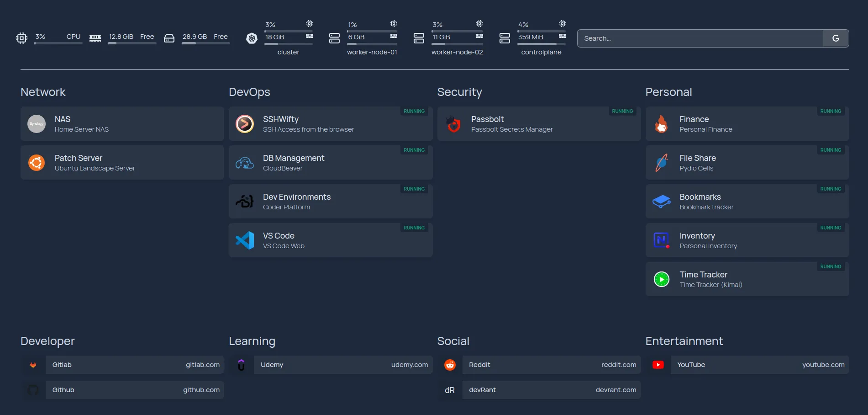Open the devrant.com bookmark
Image resolution: width=868 pixels, height=415 pixels.
(x=551, y=390)
